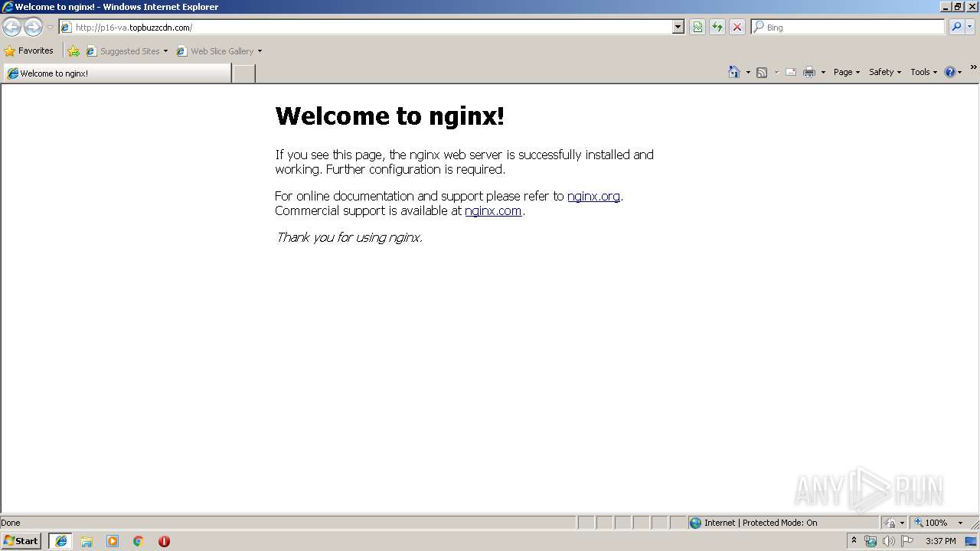Click the browser Back arrow button
Viewport: 980px width, 551px height.
(x=11, y=28)
